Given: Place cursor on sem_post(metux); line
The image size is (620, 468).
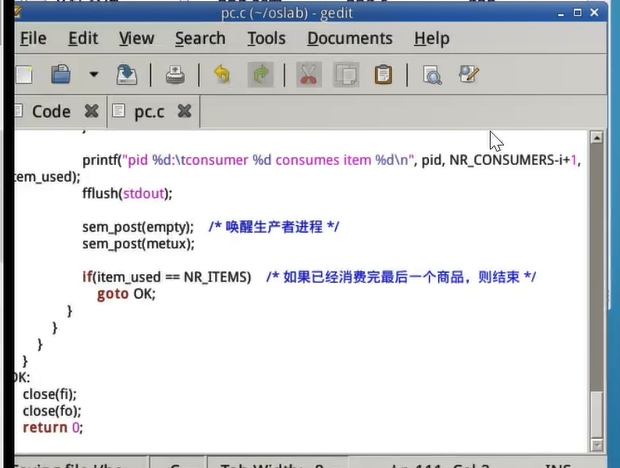Looking at the screenshot, I should pos(138,243).
